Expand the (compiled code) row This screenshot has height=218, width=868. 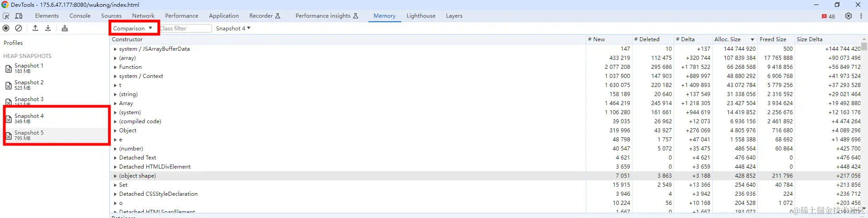116,121
